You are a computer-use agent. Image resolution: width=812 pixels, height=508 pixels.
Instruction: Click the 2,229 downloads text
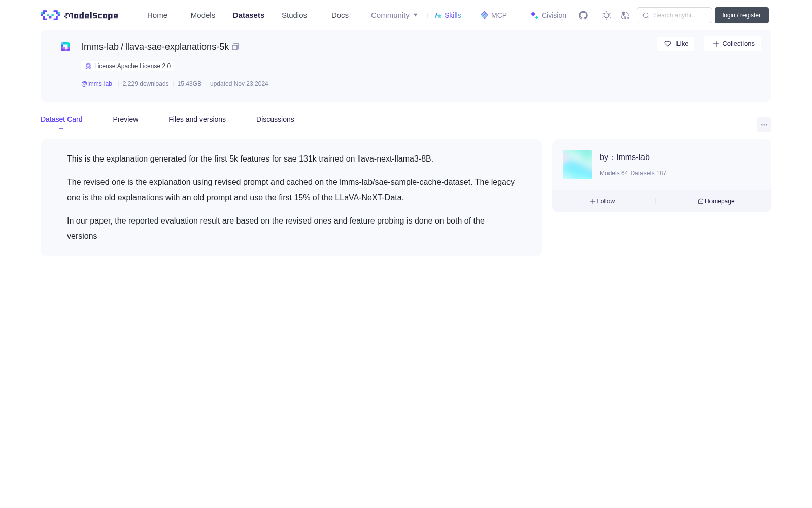(x=146, y=84)
